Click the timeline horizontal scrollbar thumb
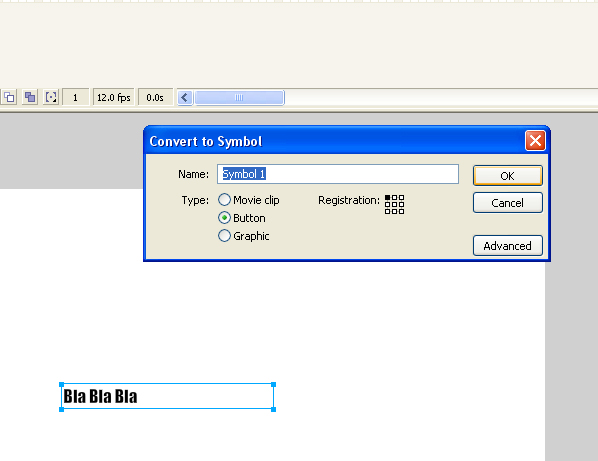 pos(240,98)
